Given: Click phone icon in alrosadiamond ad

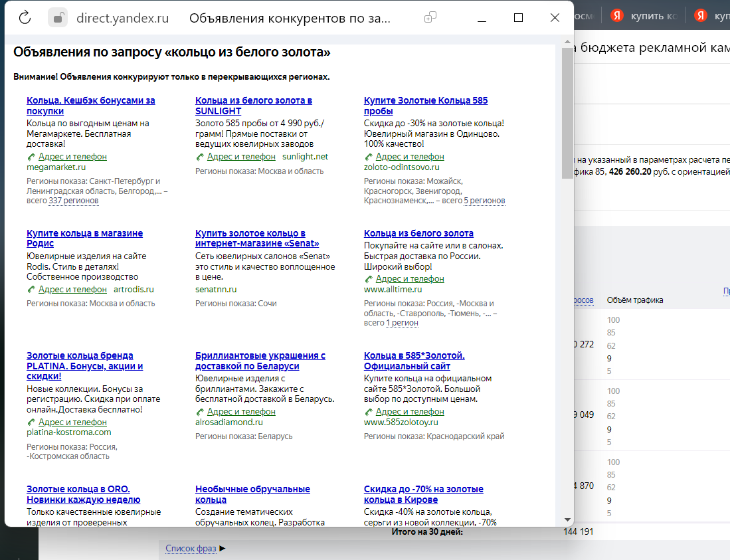Looking at the screenshot, I should (200, 412).
